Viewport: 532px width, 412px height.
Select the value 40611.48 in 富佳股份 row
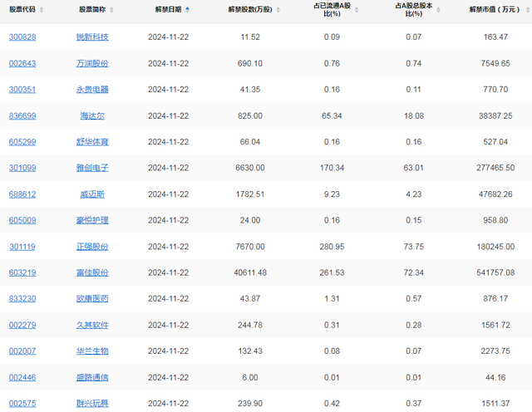click(250, 272)
